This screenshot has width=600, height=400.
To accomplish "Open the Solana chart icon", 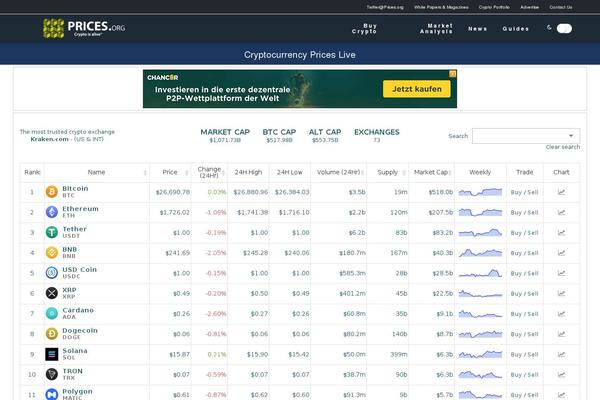I will (x=561, y=354).
